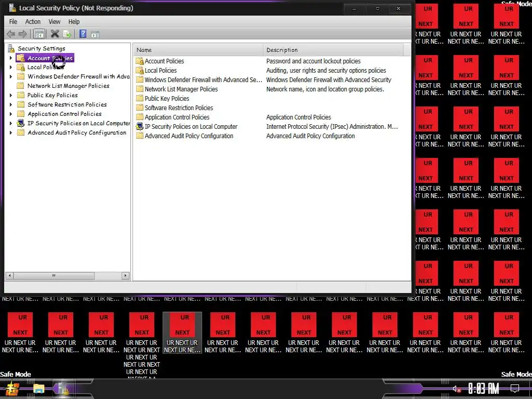Image resolution: width=532 pixels, height=399 pixels.
Task: Click the muted volume icon in tray
Action: pyautogui.click(x=457, y=389)
